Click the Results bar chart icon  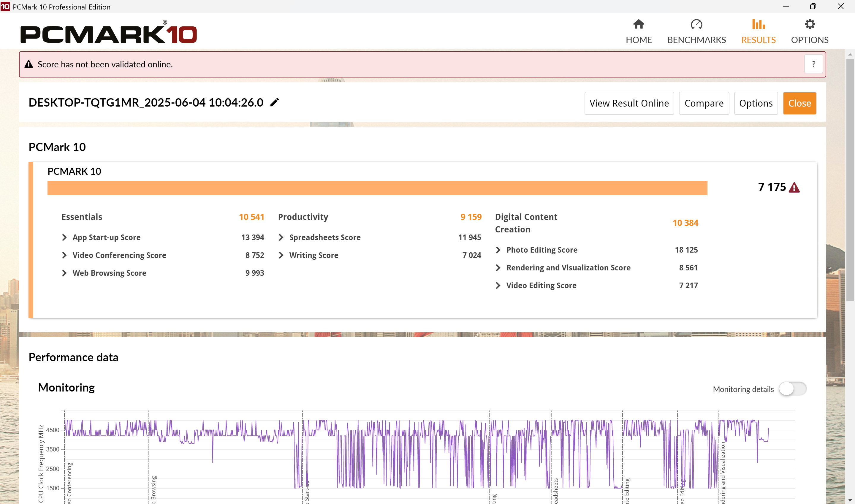coord(758,24)
